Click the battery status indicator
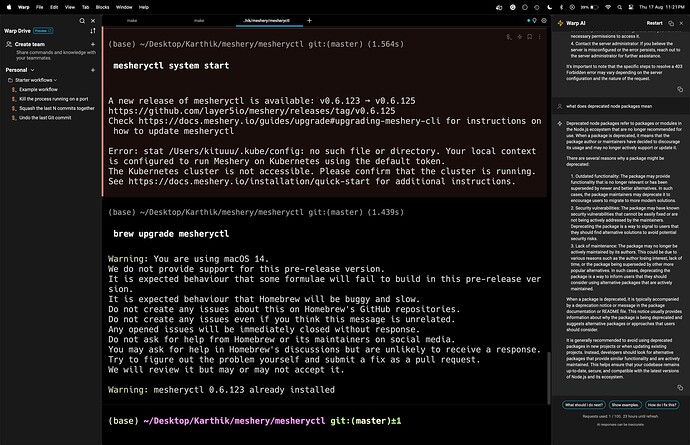Viewport: 690px width, 445px height. (x=590, y=7)
